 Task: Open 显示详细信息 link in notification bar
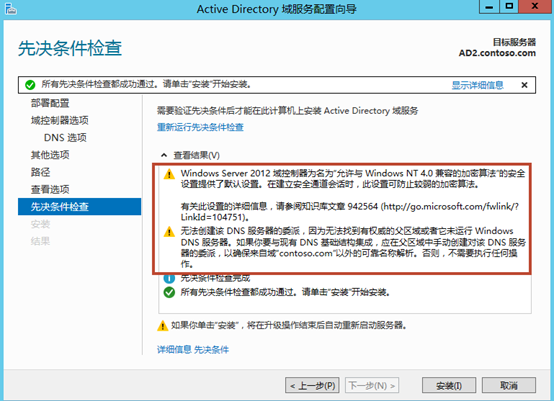[477, 85]
